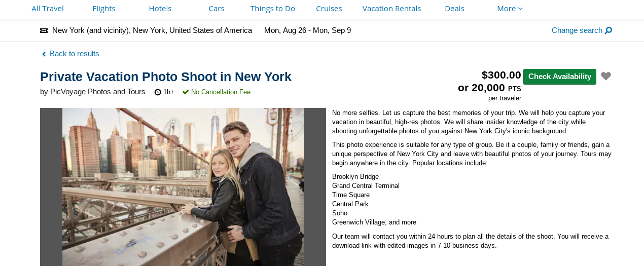Click the green checkmark before No Cancellation Fee
644x266 pixels.
(x=186, y=92)
